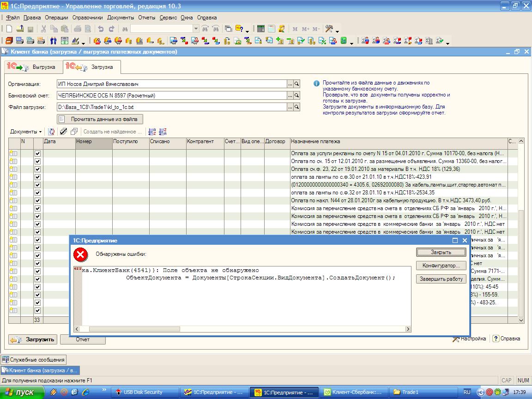Click the M memory button
This screenshot has width=532, height=399.
click(295, 29)
